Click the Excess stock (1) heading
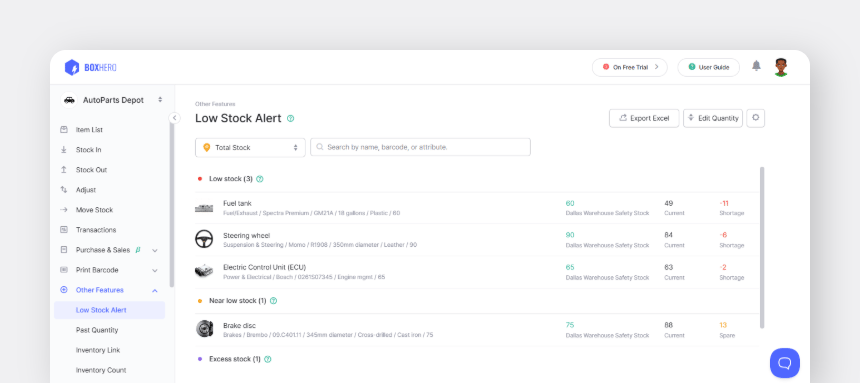 (235, 359)
